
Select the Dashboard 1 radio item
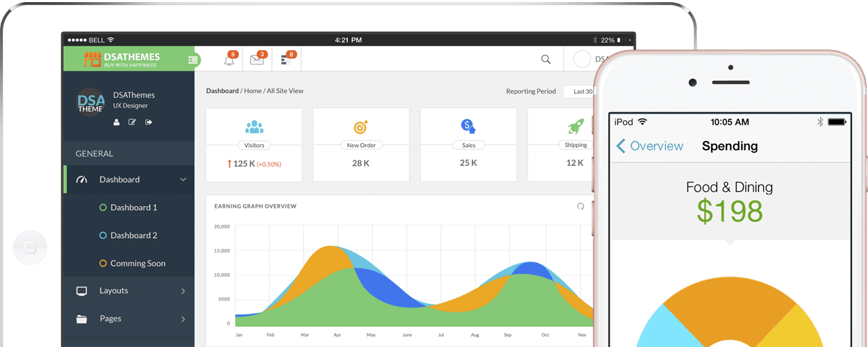click(103, 208)
